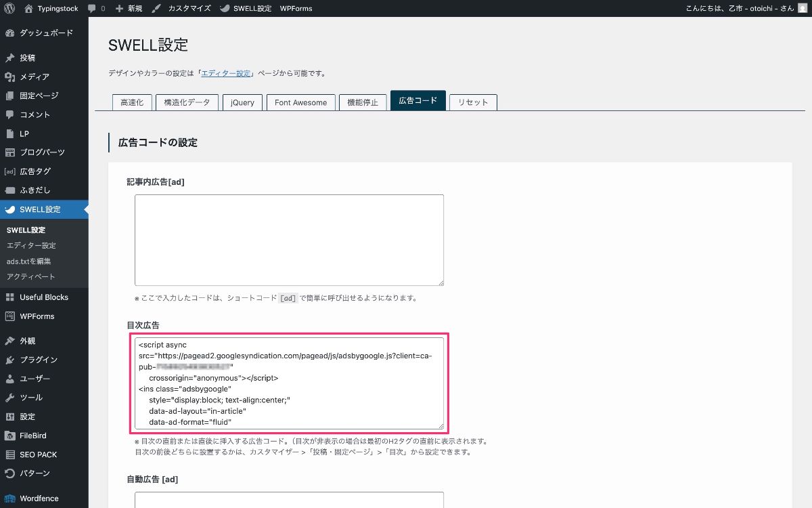Click the ユーザー person icon

pyautogui.click(x=9, y=379)
